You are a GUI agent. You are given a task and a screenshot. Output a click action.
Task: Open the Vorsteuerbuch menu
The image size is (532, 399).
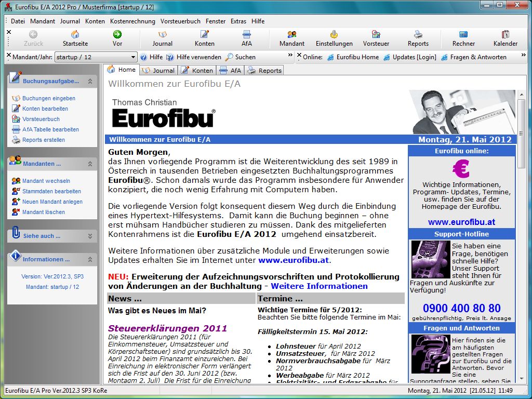[x=180, y=21]
